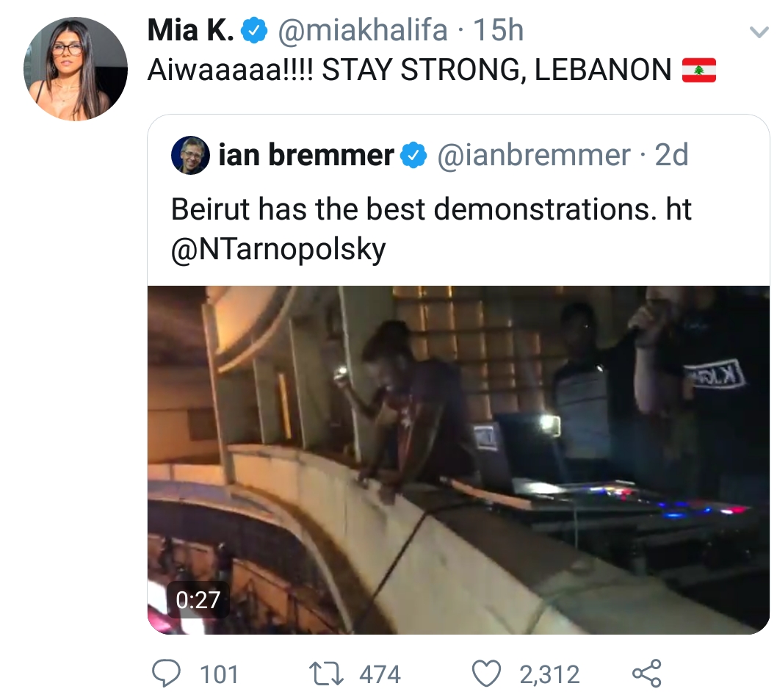Click the Lebanon flag emoji
This screenshot has height=700, width=777.
click(x=698, y=70)
